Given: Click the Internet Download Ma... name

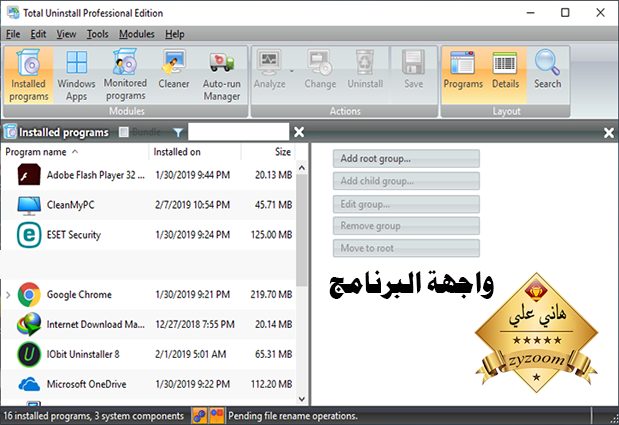Looking at the screenshot, I should [96, 324].
